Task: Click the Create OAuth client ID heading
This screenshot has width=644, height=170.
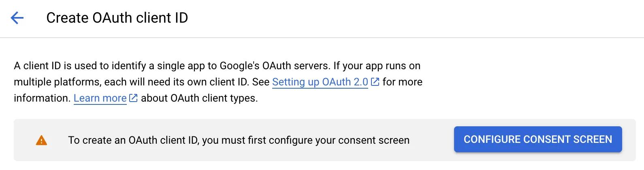Action: [117, 18]
